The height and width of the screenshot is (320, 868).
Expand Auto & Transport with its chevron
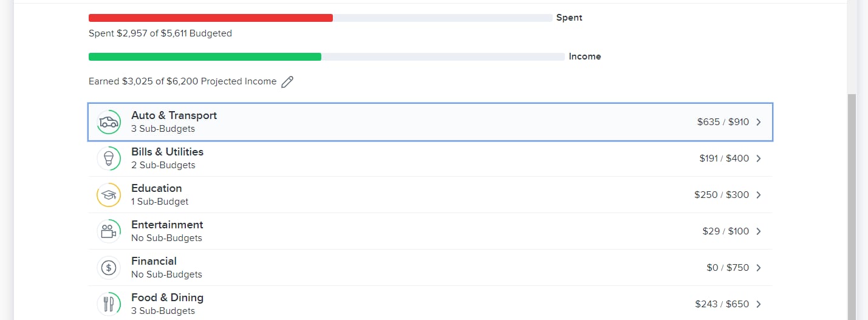coord(758,122)
